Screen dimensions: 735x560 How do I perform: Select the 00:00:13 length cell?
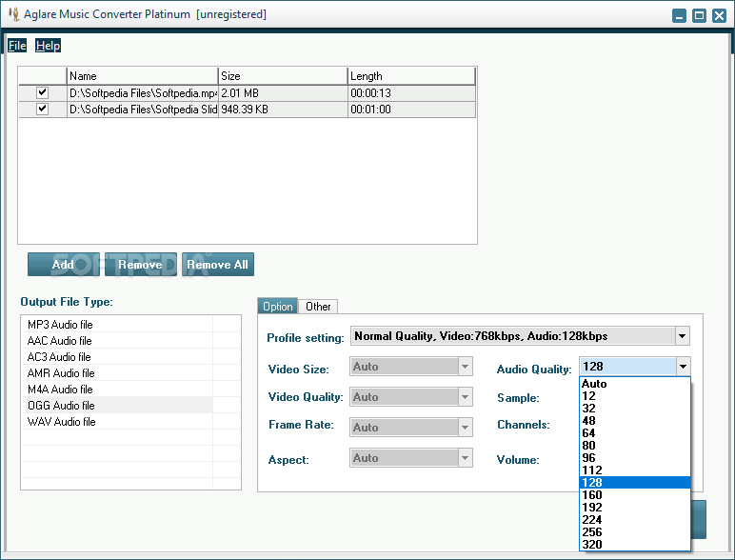tap(411, 93)
